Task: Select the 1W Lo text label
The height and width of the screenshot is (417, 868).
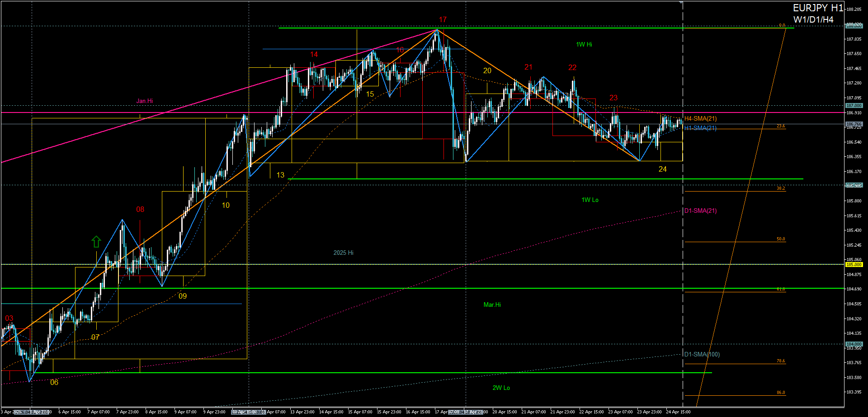Action: pyautogui.click(x=590, y=200)
